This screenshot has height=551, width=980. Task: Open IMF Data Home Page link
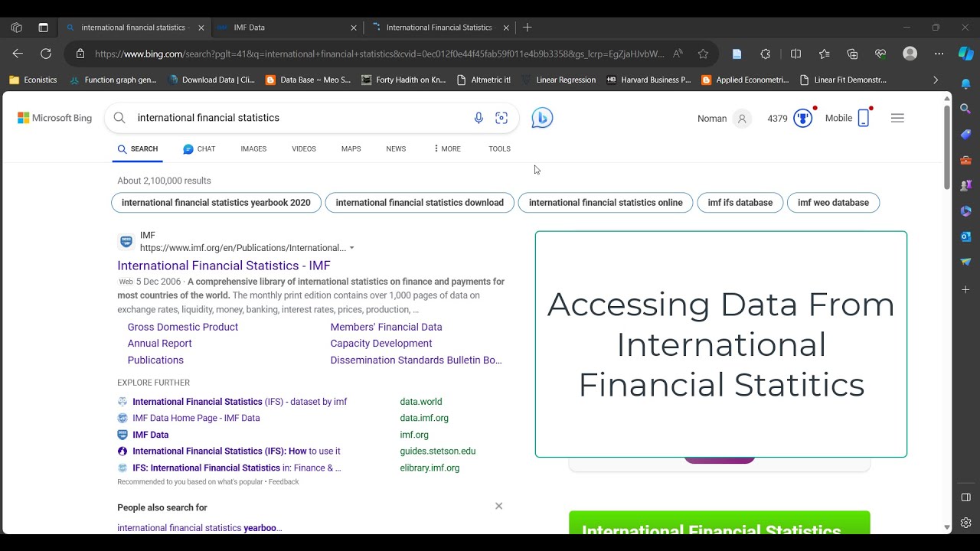pos(196,418)
